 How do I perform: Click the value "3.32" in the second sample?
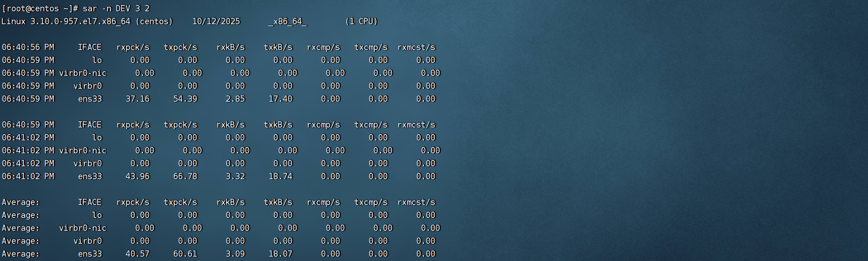pos(235,176)
